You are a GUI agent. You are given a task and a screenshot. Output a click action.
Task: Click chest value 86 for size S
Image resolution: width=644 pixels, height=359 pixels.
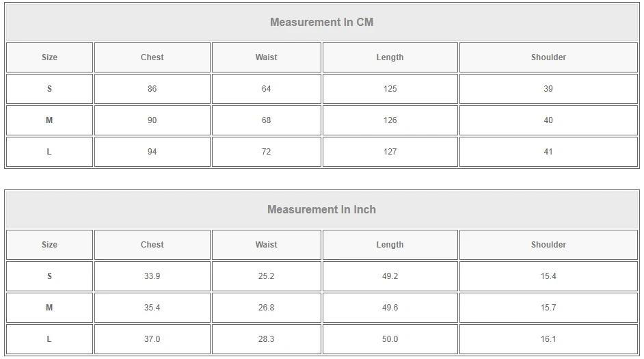coord(152,89)
